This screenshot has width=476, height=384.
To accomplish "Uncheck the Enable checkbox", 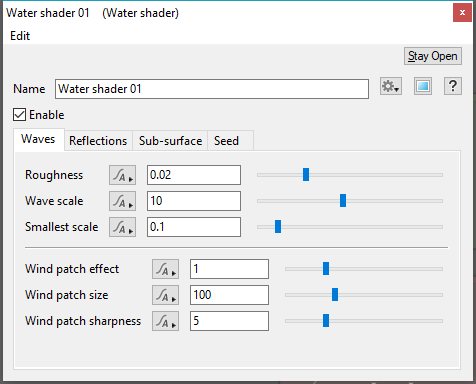I will click(x=19, y=115).
